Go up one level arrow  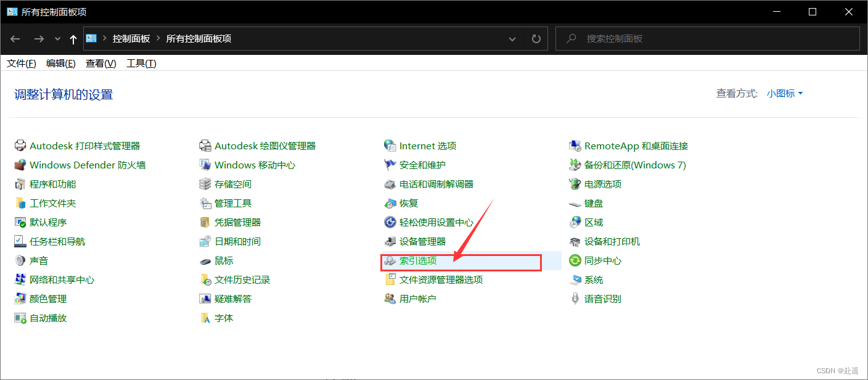click(73, 39)
